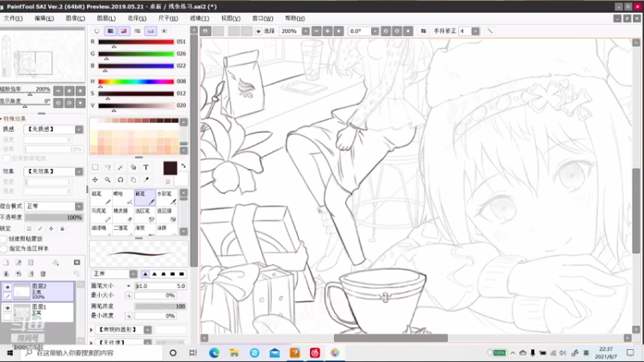The image size is (644, 362).
Task: Choose the 选区笔 selection pen
Action: coord(145,215)
